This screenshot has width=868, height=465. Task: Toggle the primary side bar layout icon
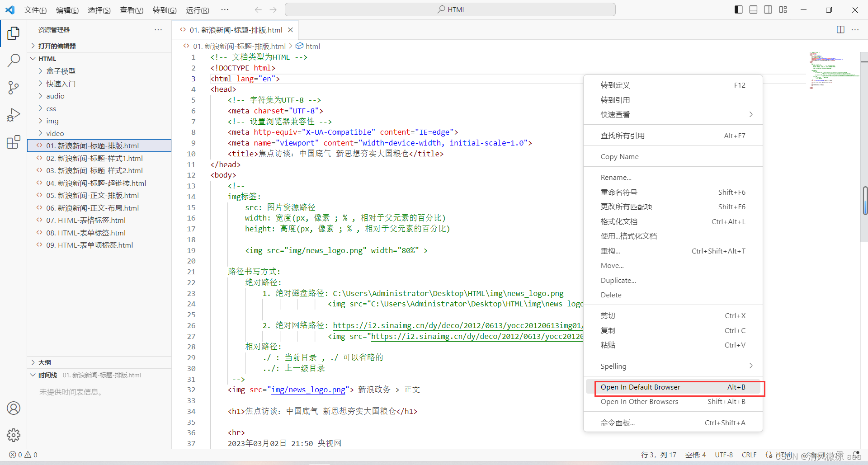click(739, 9)
